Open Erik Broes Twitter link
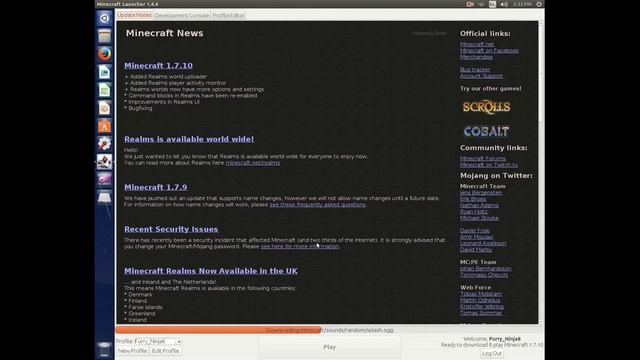This screenshot has height=360, width=640. point(473,199)
